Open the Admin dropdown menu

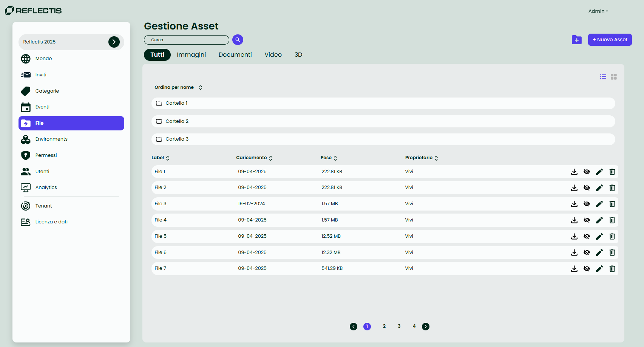tap(598, 11)
